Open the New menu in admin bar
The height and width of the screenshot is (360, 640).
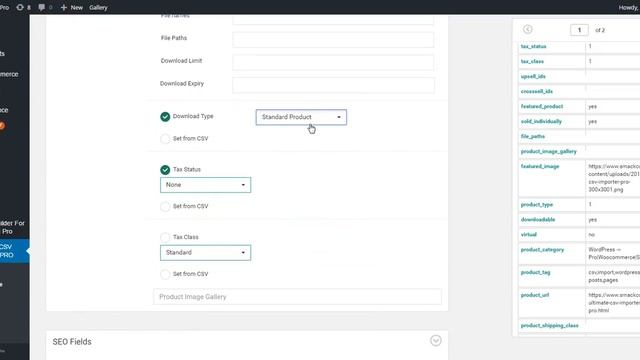[x=76, y=7]
